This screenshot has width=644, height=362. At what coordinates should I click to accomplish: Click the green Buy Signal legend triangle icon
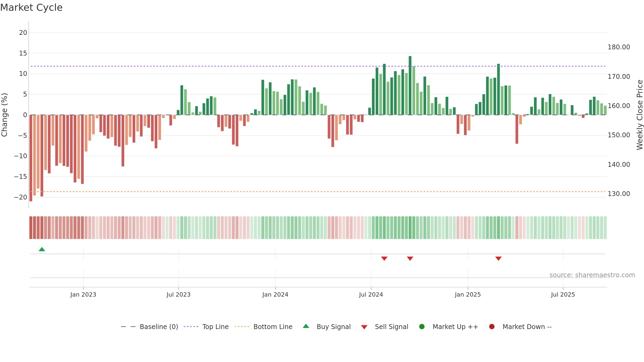coord(306,326)
